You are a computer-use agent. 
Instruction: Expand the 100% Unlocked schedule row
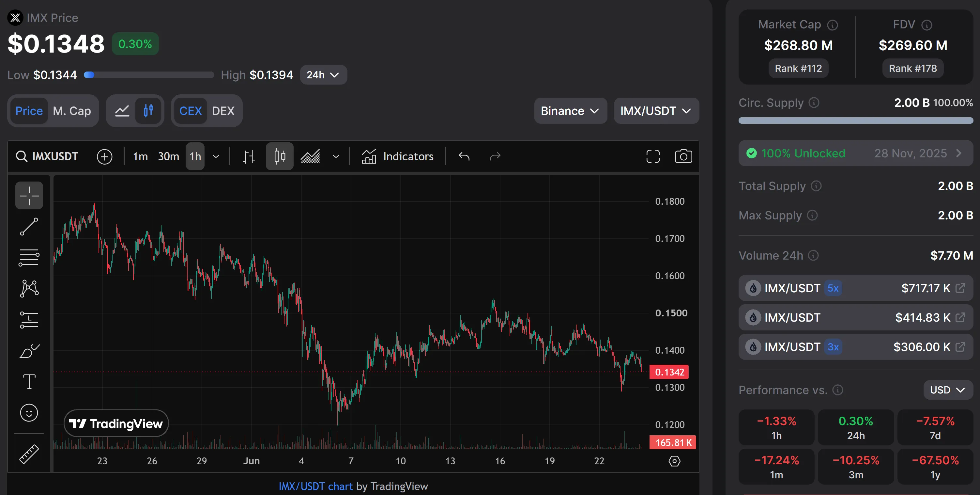coord(856,153)
